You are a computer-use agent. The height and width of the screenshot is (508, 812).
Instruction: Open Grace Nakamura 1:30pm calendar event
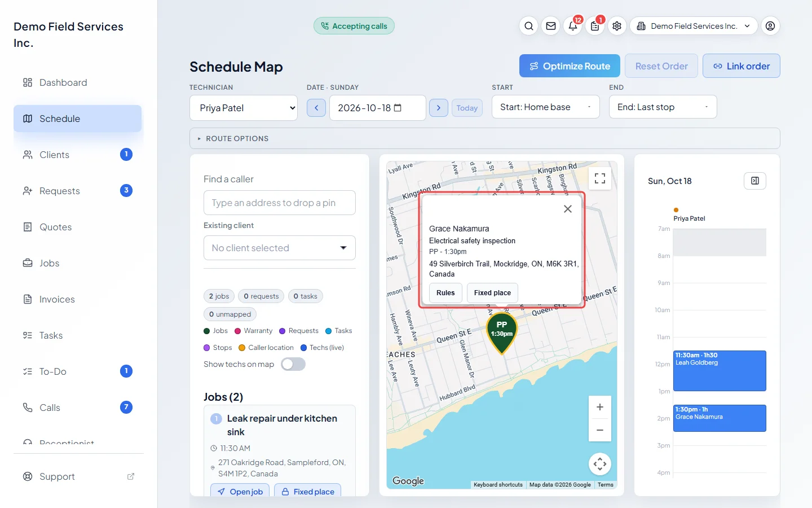(x=720, y=418)
